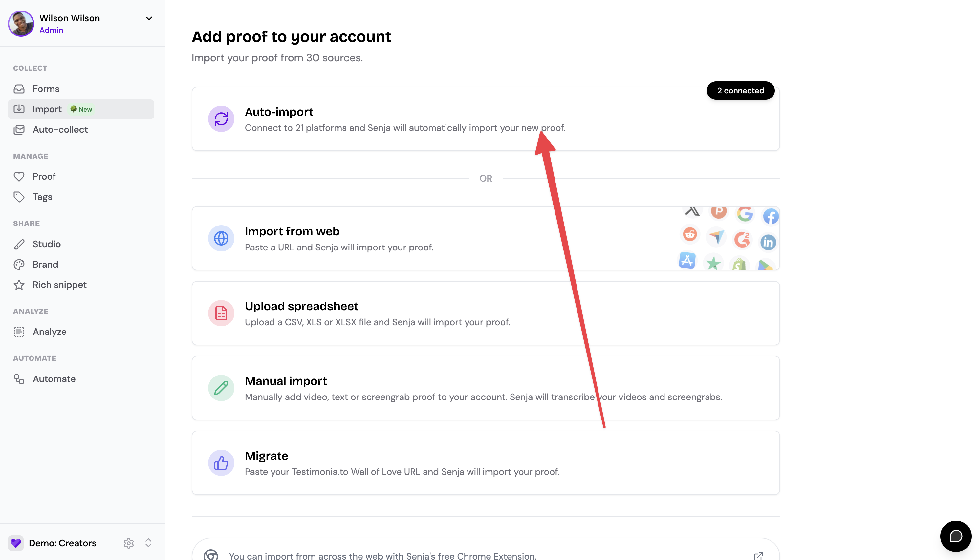Viewport: 979px width, 560px height.
Task: Click the LinkedIn logo icon
Action: [768, 242]
